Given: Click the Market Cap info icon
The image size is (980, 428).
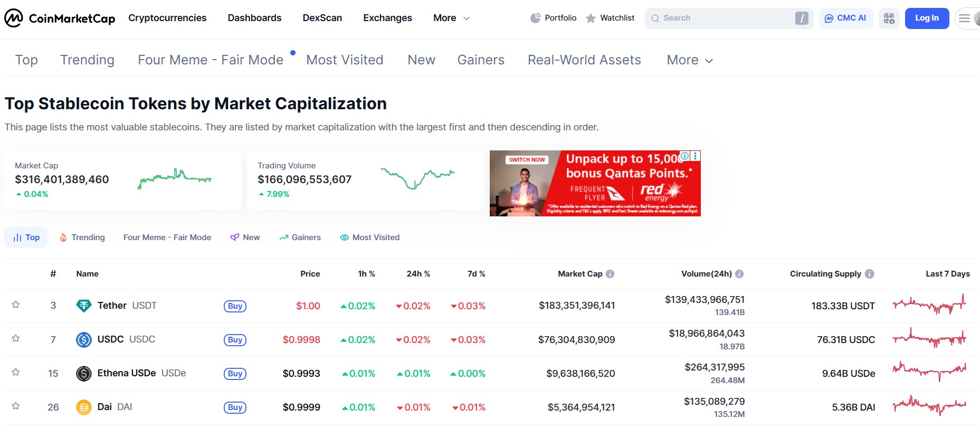Looking at the screenshot, I should [x=610, y=274].
